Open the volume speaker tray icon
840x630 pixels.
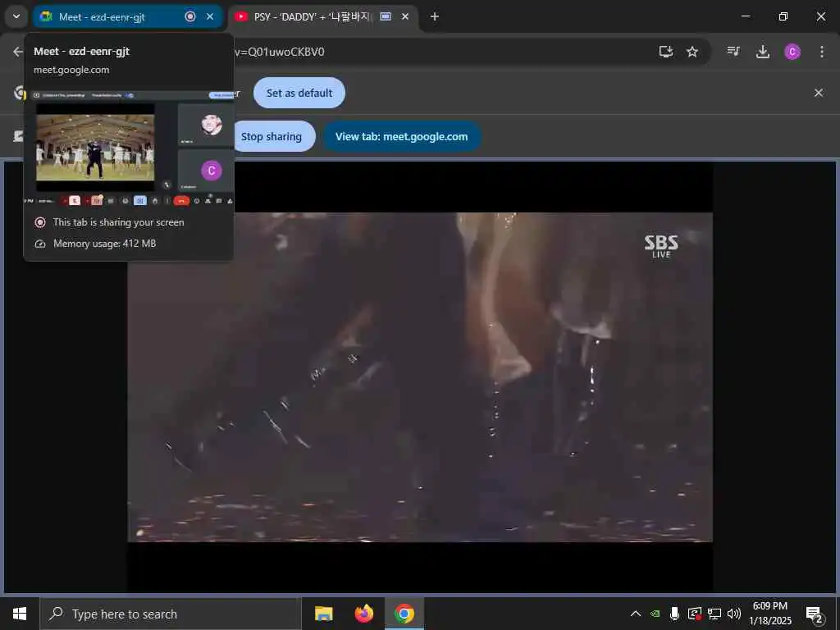(x=734, y=614)
